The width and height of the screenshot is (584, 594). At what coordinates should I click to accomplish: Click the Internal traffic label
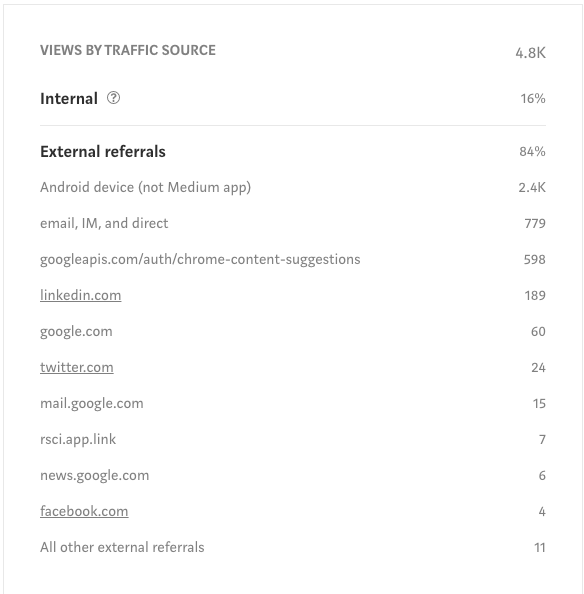tap(69, 98)
